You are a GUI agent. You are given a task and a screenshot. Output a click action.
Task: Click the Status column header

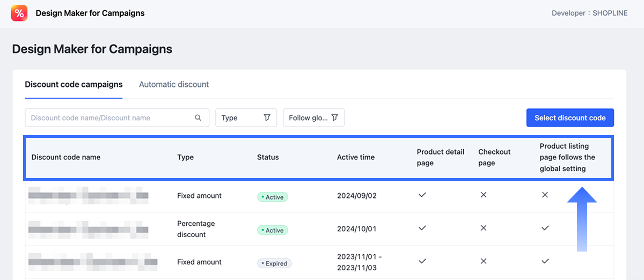click(268, 157)
